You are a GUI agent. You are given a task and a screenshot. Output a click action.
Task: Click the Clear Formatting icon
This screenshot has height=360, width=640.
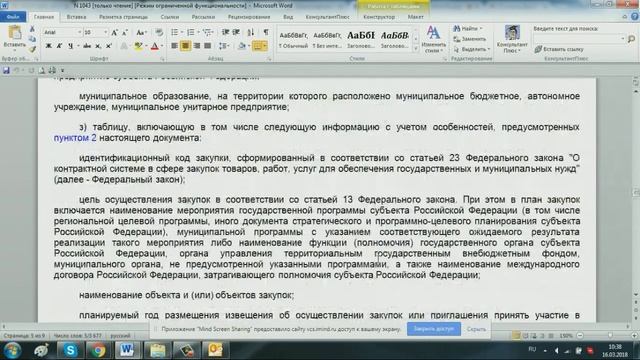pos(159,32)
